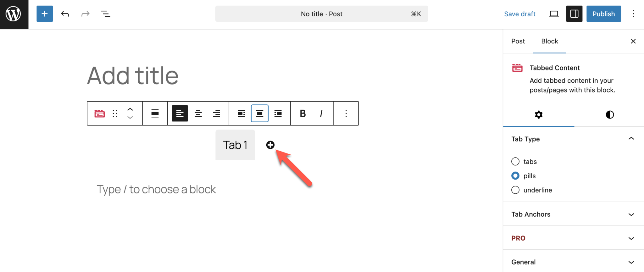644x272 pixels.
Task: Collapse the Tab Type section
Action: (x=631, y=138)
